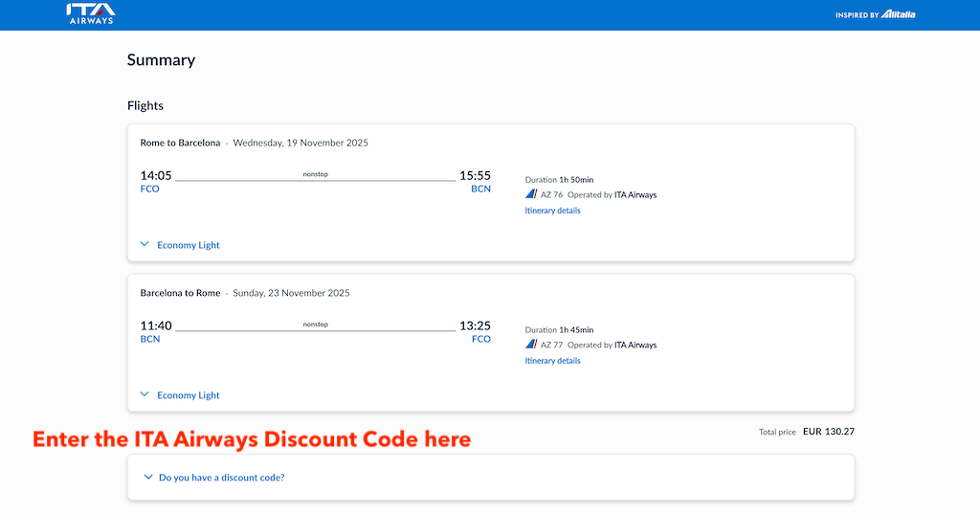
Task: Open Itinerary details for flight AZ 76
Action: point(552,211)
